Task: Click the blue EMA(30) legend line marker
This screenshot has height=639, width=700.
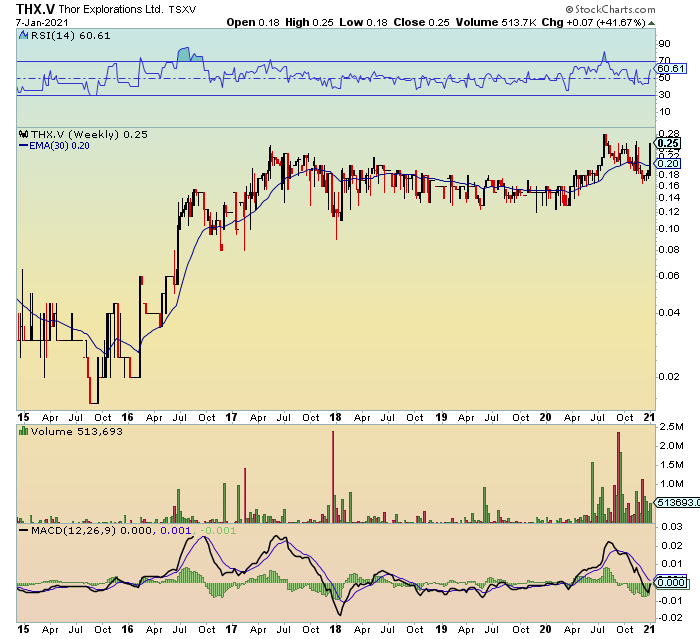Action: point(23,146)
